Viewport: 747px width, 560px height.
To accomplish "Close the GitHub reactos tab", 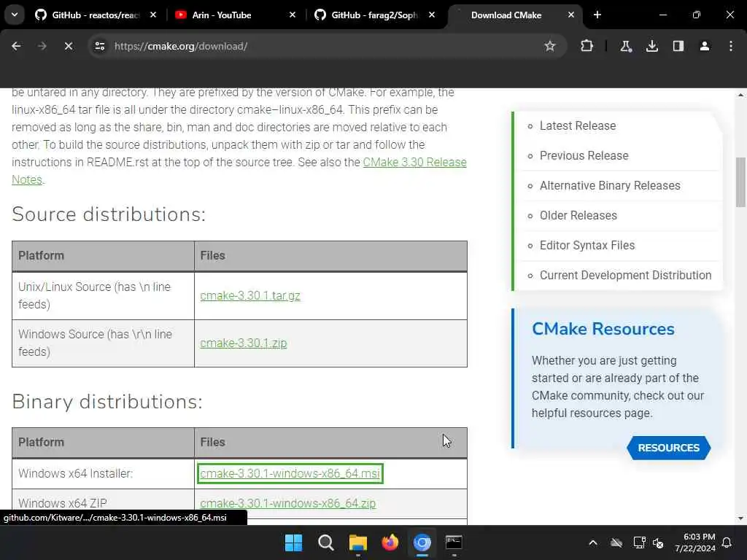I will click(153, 15).
